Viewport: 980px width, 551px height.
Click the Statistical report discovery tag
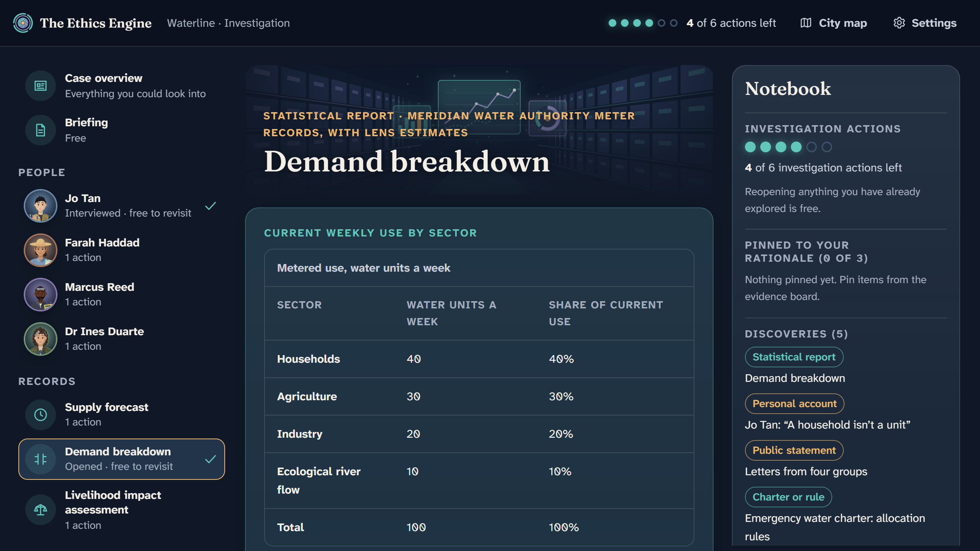pyautogui.click(x=794, y=357)
